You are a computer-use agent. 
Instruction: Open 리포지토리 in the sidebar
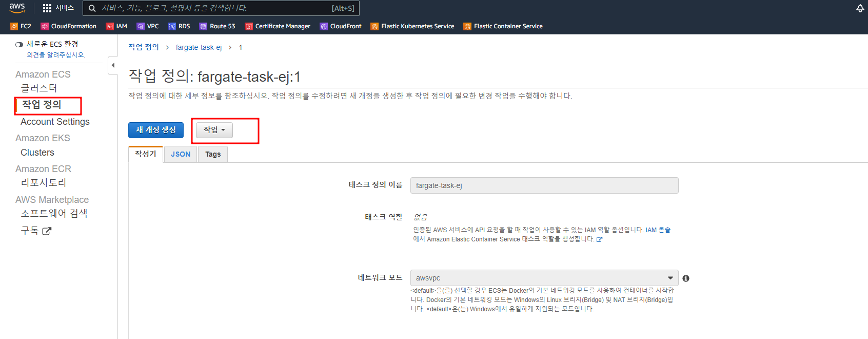[44, 182]
